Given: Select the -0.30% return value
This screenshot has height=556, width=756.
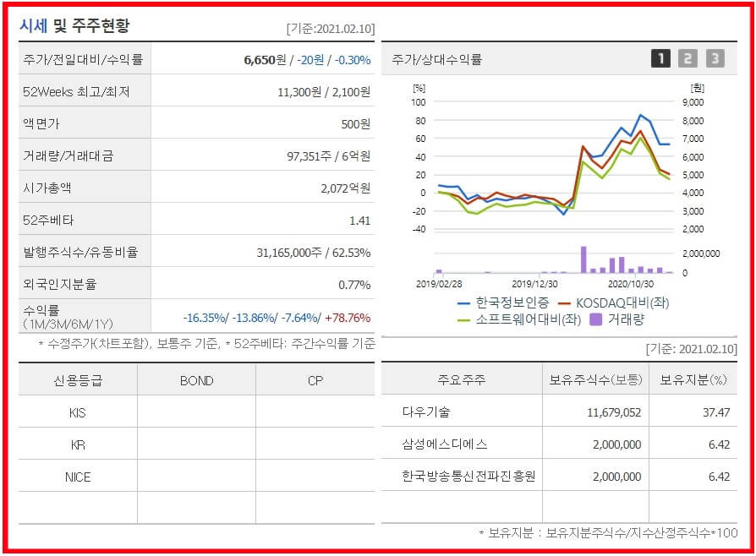Looking at the screenshot, I should [x=353, y=60].
